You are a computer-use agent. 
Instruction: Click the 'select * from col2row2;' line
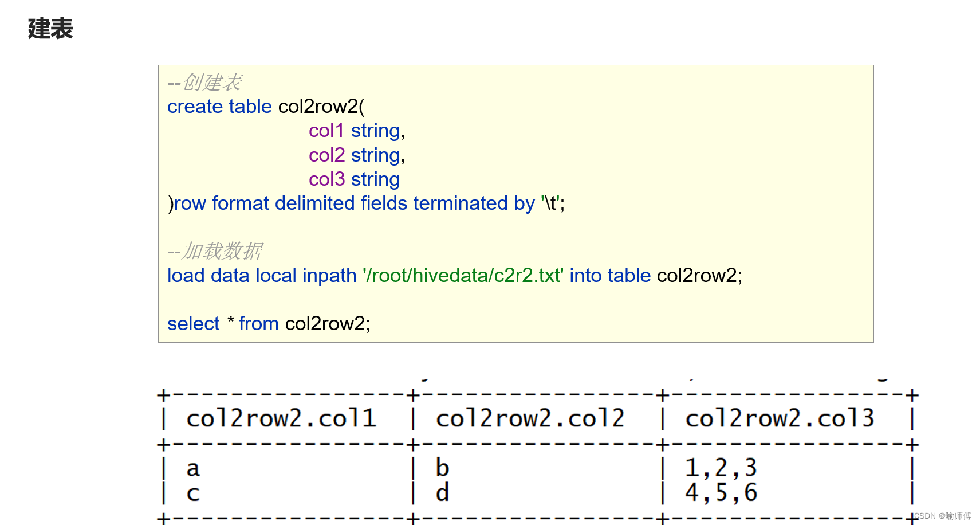tap(269, 324)
